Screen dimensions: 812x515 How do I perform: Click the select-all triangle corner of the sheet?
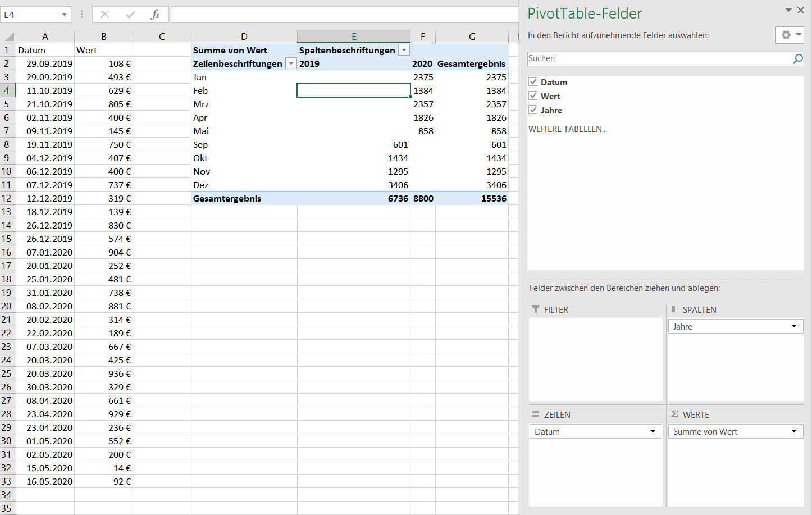pos(10,37)
